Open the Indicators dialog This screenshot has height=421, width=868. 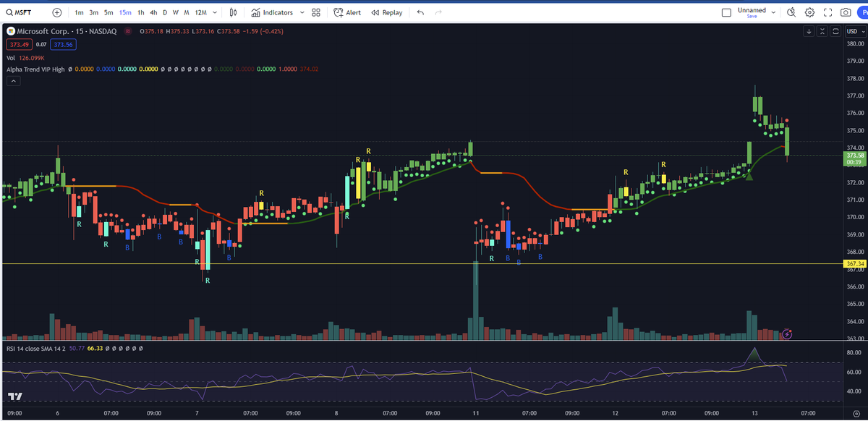pos(272,12)
